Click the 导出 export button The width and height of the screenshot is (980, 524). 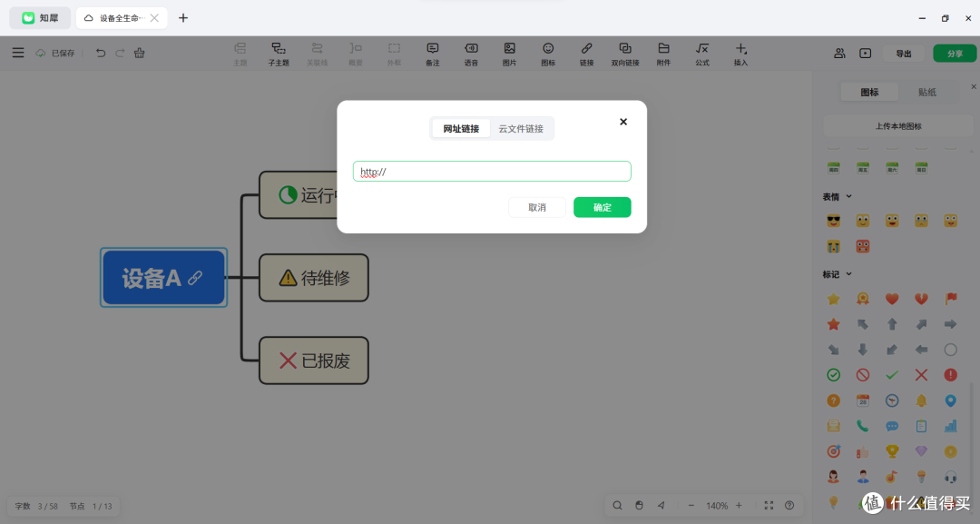904,54
